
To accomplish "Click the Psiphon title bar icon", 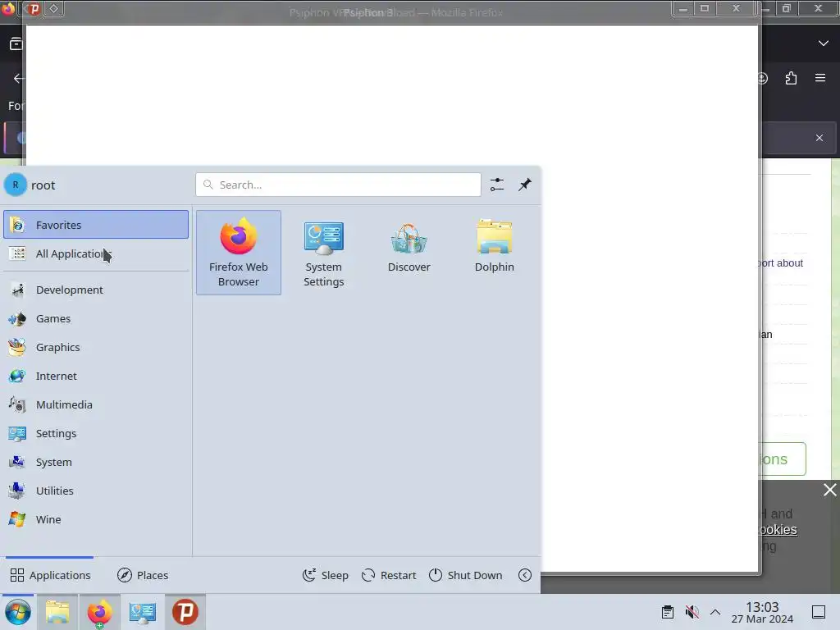I will [34, 8].
